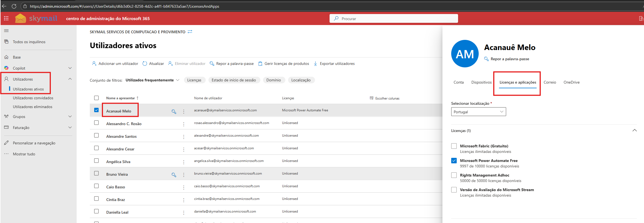Image resolution: width=644 pixels, height=223 pixels.
Task: Enable Versão de Avaliação do Microsoft Stream checkbox
Action: [454, 190]
